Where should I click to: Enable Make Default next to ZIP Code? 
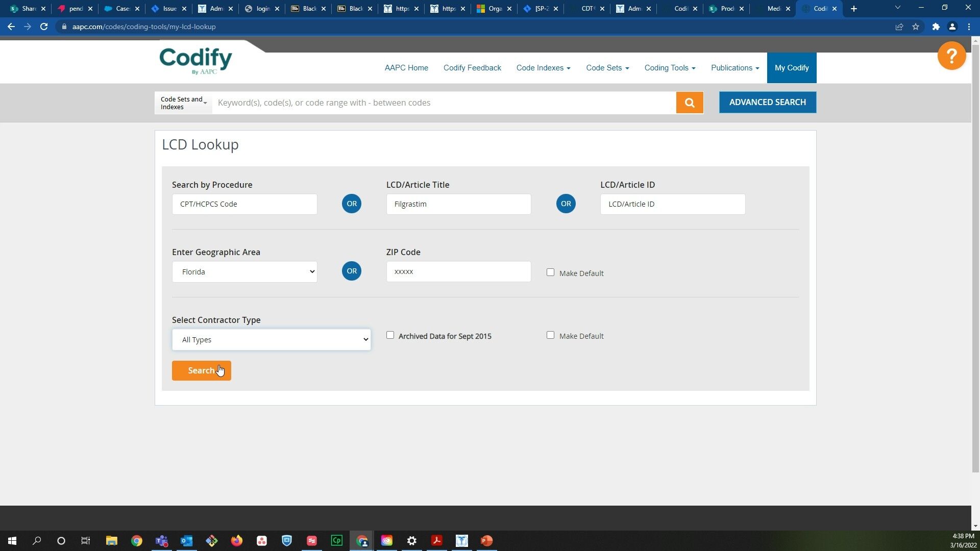(x=550, y=272)
